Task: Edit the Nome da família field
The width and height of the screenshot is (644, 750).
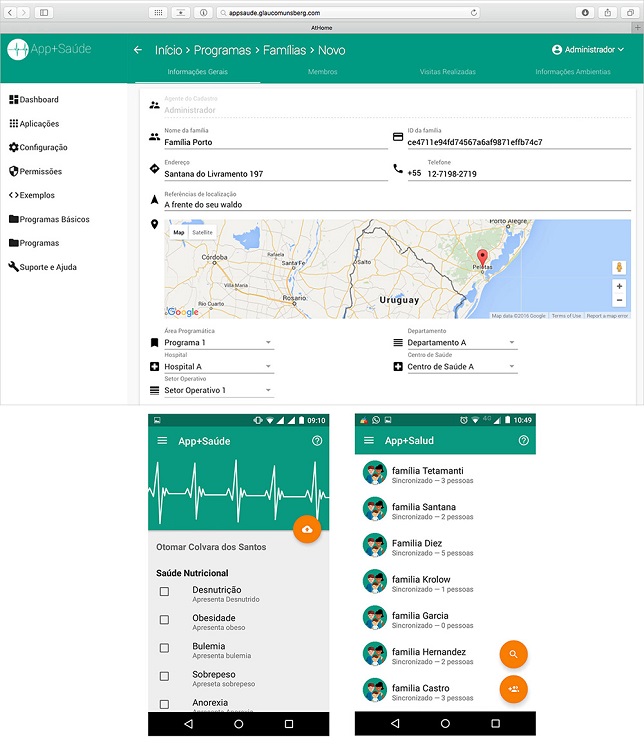Action: 276,142
